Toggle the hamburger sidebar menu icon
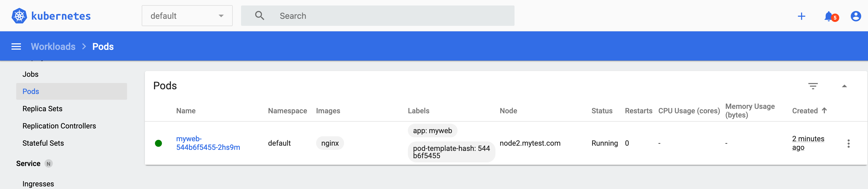The image size is (868, 189). [x=16, y=46]
